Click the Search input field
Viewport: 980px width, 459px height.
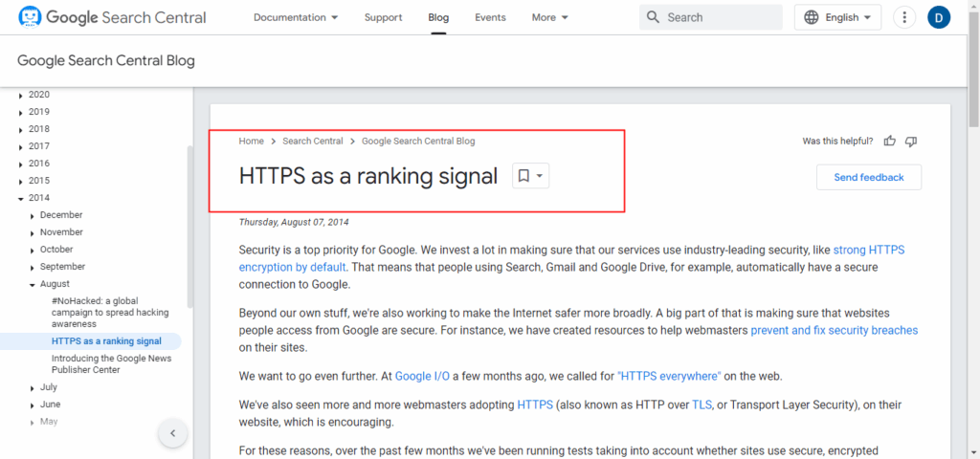tap(711, 17)
